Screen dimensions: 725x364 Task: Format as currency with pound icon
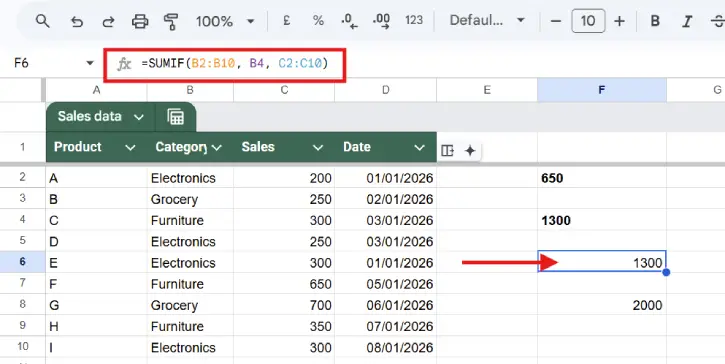point(286,21)
